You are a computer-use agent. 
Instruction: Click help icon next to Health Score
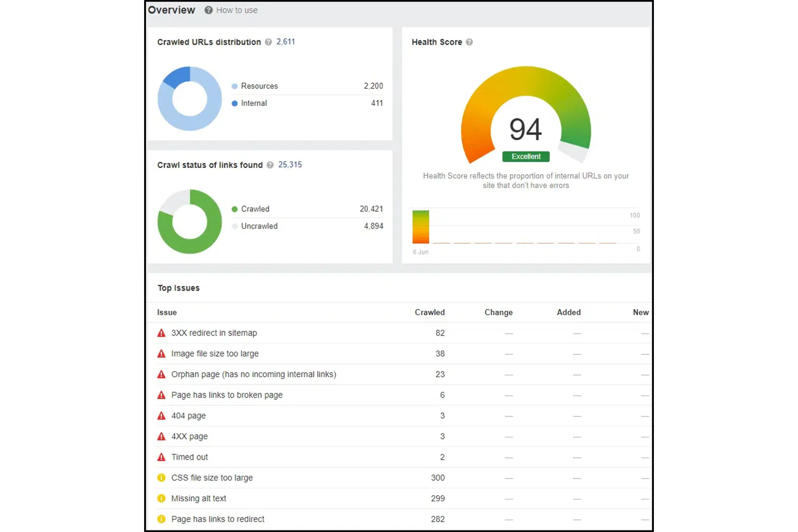(469, 42)
